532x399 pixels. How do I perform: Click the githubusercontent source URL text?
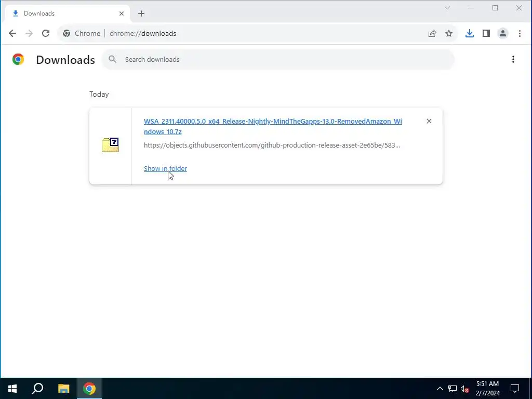[x=272, y=145]
